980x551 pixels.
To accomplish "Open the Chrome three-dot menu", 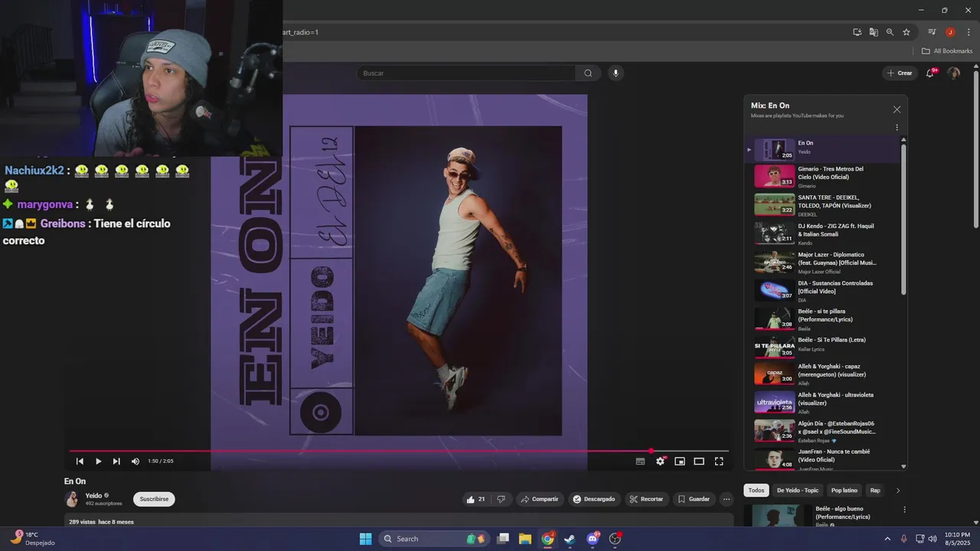I will [x=969, y=32].
